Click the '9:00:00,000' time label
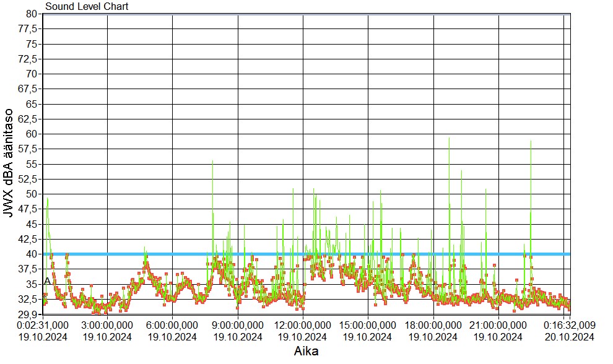Image resolution: width=613 pixels, height=364 pixels. click(x=238, y=325)
